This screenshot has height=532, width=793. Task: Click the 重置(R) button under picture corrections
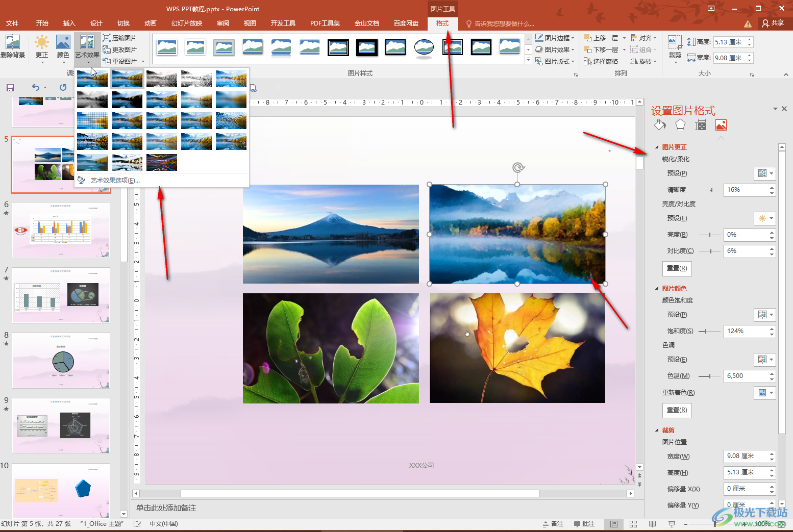click(x=677, y=268)
